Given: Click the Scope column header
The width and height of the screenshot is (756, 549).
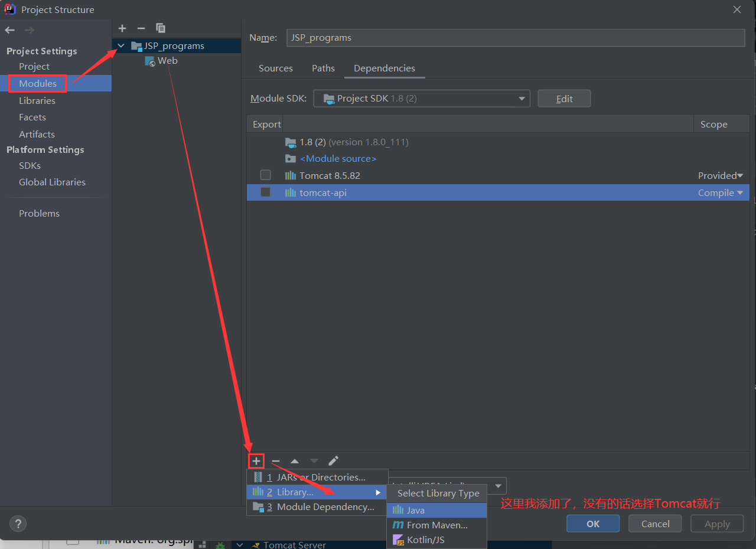Looking at the screenshot, I should click(x=713, y=124).
